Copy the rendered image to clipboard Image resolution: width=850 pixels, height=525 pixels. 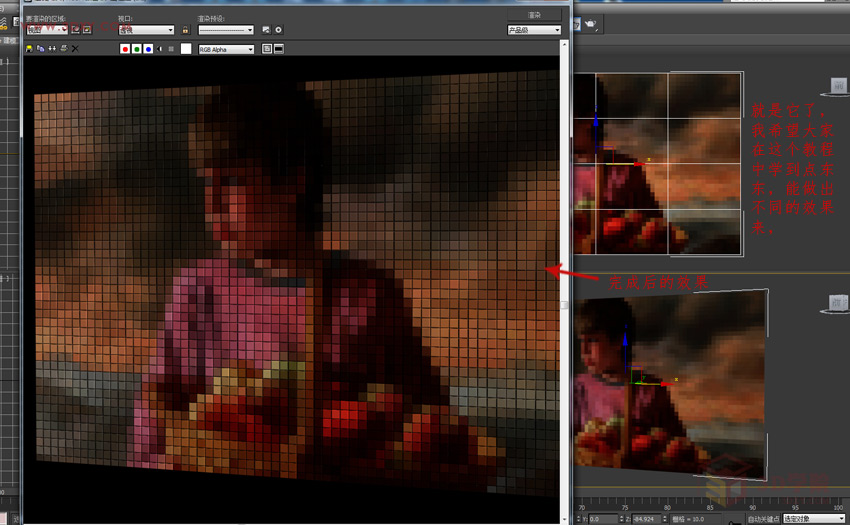coord(41,49)
